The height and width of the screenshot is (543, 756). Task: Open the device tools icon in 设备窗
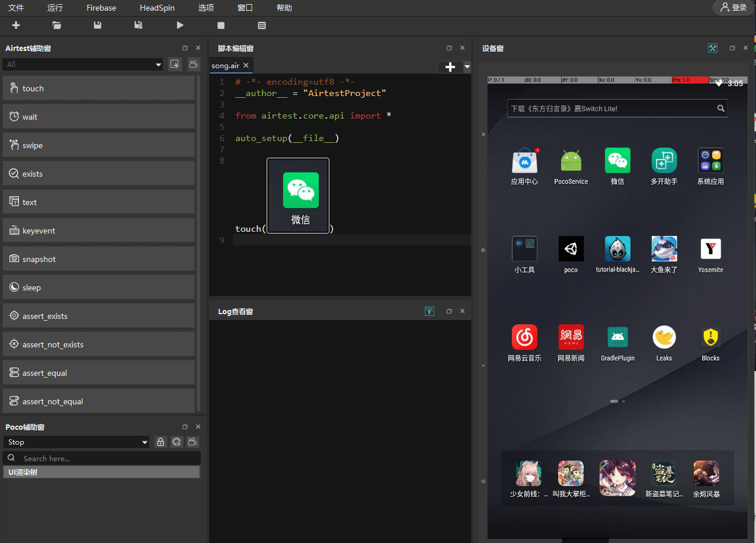coord(713,48)
